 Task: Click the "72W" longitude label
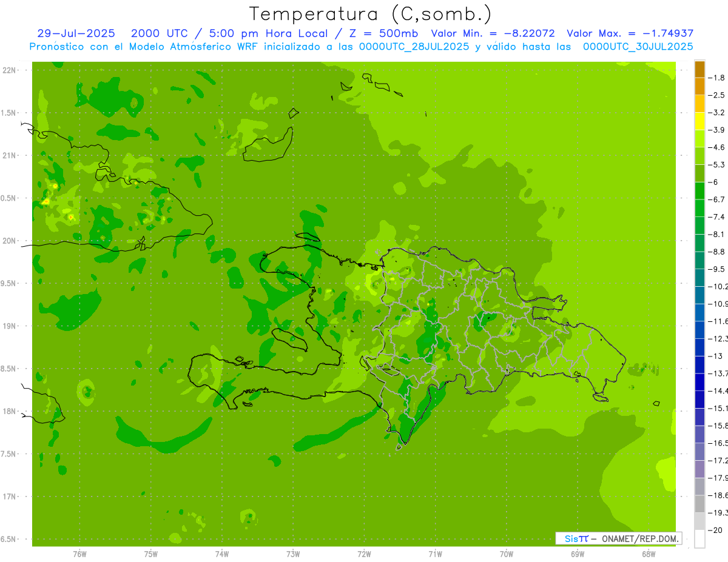(x=364, y=554)
